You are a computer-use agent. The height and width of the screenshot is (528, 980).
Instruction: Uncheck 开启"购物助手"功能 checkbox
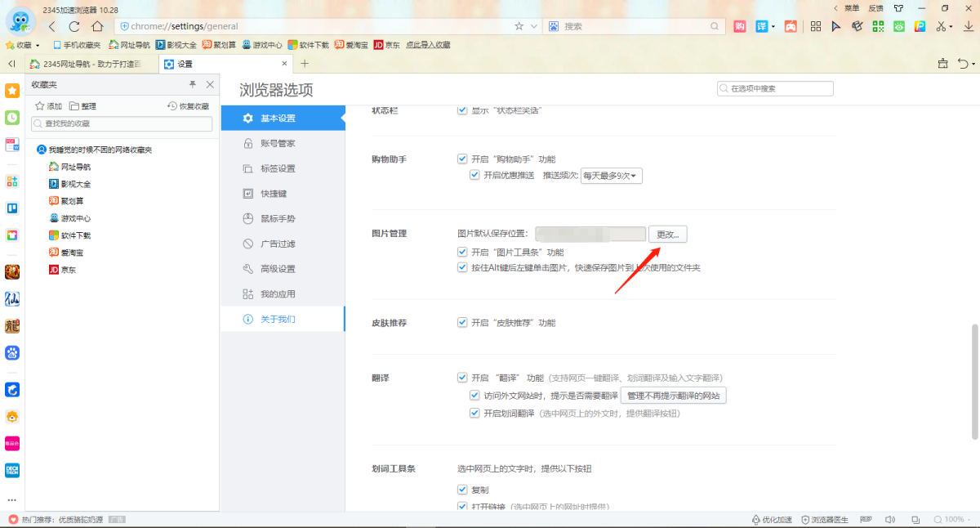(x=462, y=159)
